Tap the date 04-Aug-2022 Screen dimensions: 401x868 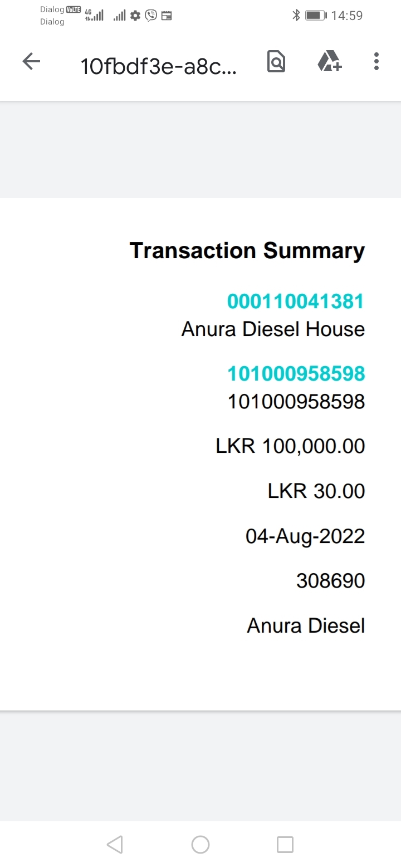pyautogui.click(x=305, y=536)
